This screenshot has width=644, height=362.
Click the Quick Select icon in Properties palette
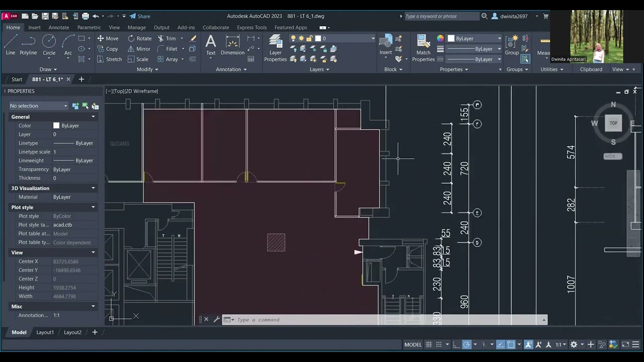point(95,106)
